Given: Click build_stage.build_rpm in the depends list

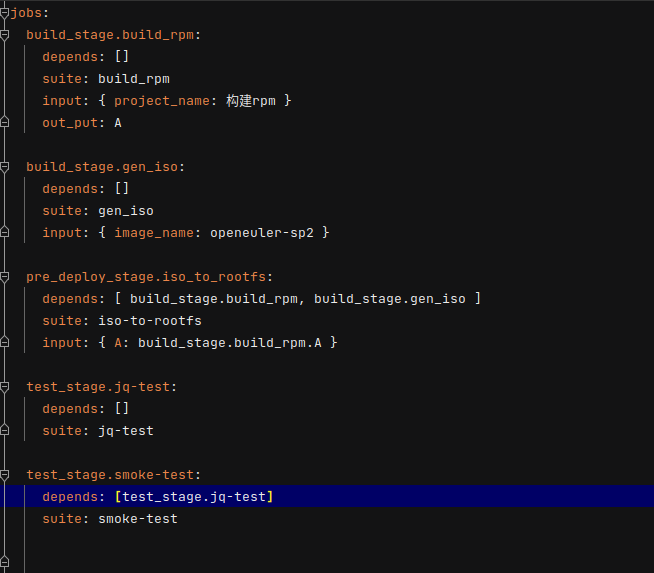Looking at the screenshot, I should pos(214,299).
